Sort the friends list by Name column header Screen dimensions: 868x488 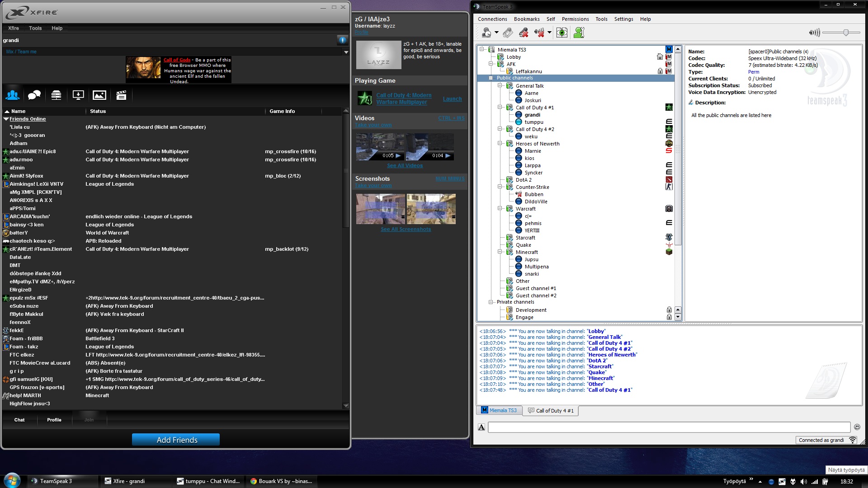18,111
